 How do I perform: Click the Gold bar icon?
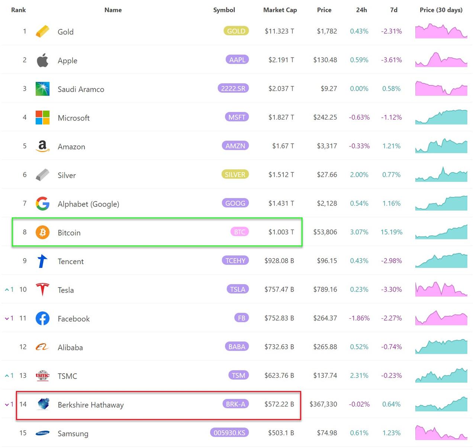42,32
